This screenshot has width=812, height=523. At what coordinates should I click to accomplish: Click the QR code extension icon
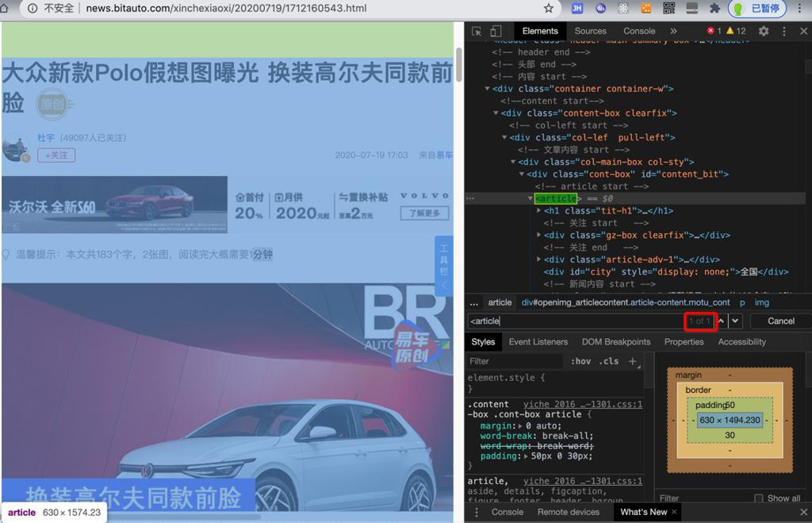pos(669,8)
